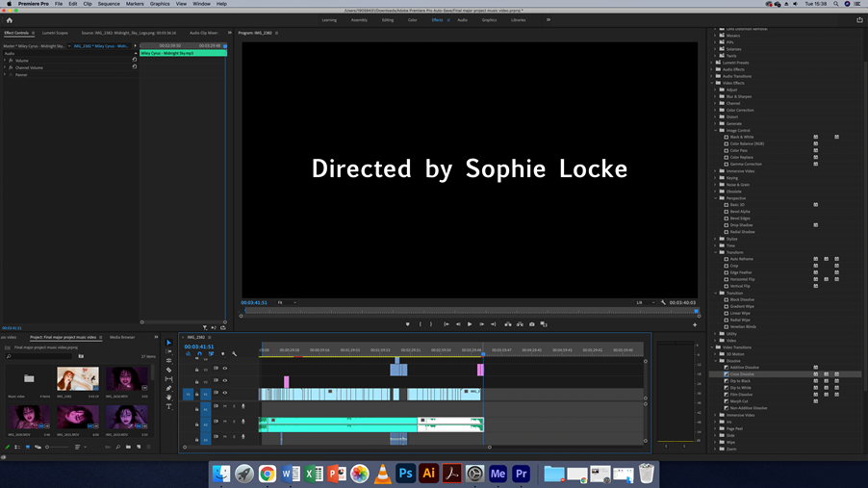Select the Type tool in the tools panel
The height and width of the screenshot is (488, 868).
168,406
